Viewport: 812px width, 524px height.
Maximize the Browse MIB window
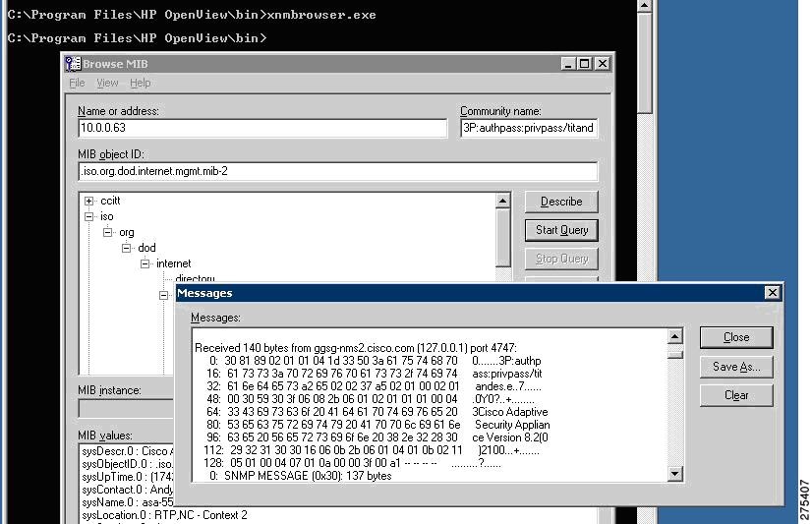point(584,64)
